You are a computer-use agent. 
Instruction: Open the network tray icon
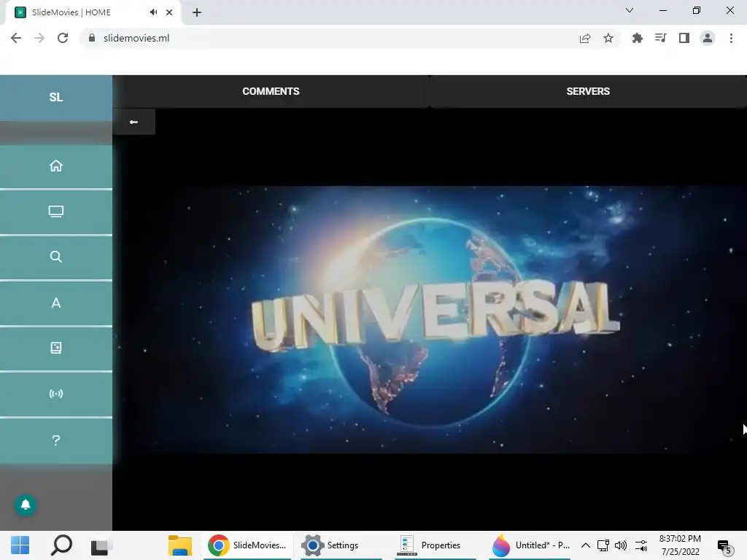coord(603,545)
